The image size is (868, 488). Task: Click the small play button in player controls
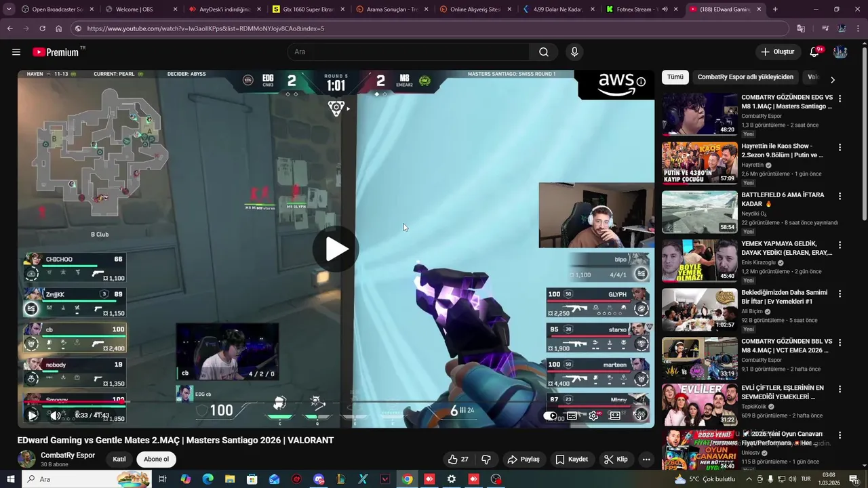coord(32,415)
